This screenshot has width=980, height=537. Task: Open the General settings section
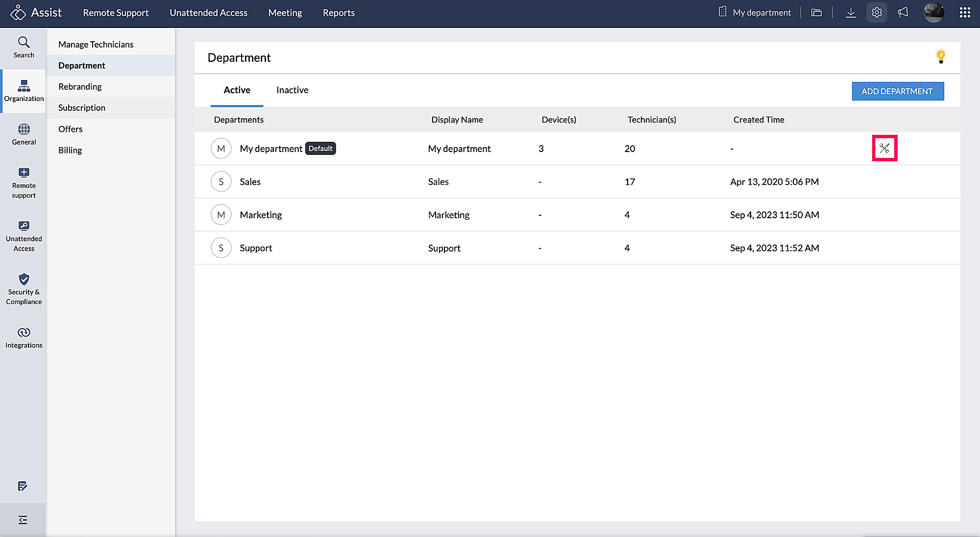23,134
